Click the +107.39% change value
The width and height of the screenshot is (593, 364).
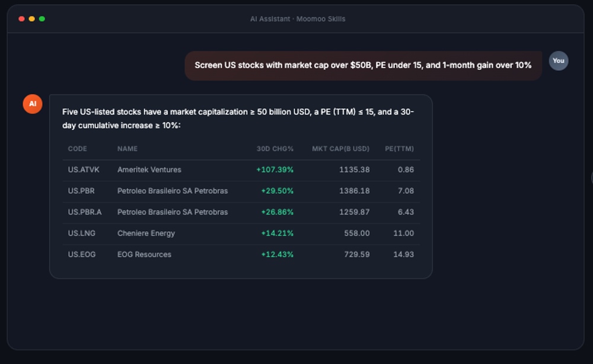tap(275, 170)
